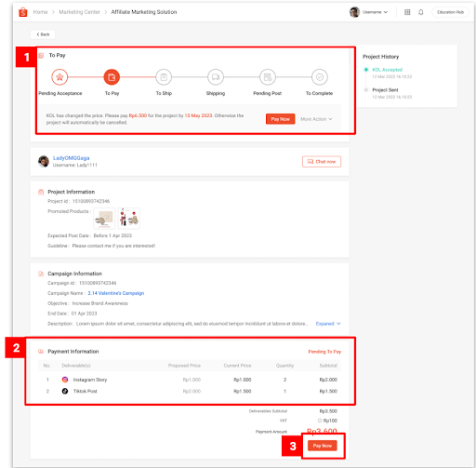The height and width of the screenshot is (468, 476).
Task: Open the Education Hub
Action: tap(450, 12)
